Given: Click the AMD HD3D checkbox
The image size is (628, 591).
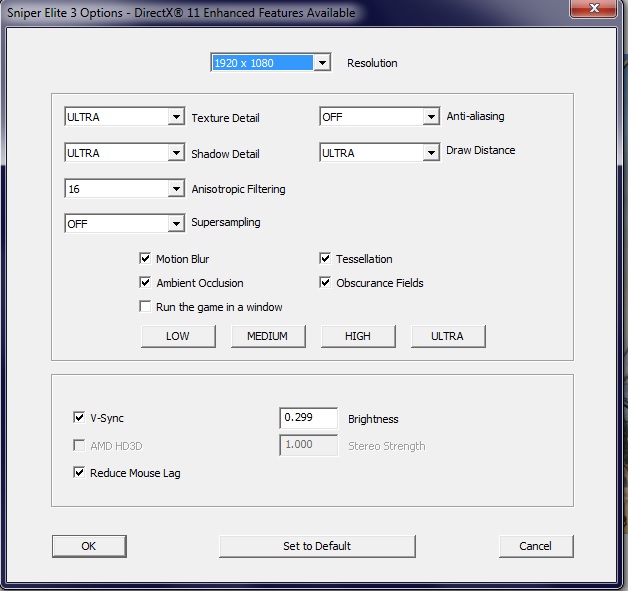Looking at the screenshot, I should pos(79,445).
